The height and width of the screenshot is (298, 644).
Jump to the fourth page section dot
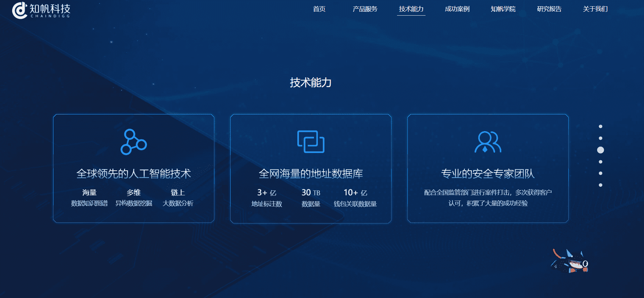tap(601, 162)
